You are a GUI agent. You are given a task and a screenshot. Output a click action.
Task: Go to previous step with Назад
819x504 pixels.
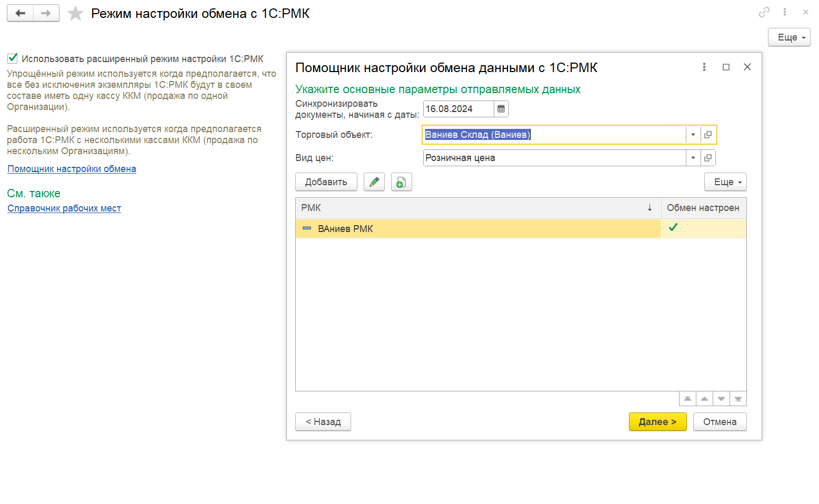click(x=323, y=422)
